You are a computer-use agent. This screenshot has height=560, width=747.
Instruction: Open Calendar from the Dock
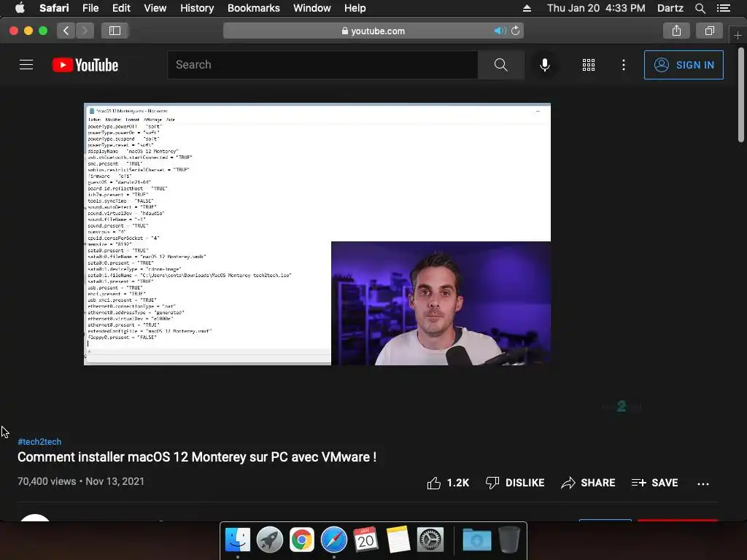point(366,540)
